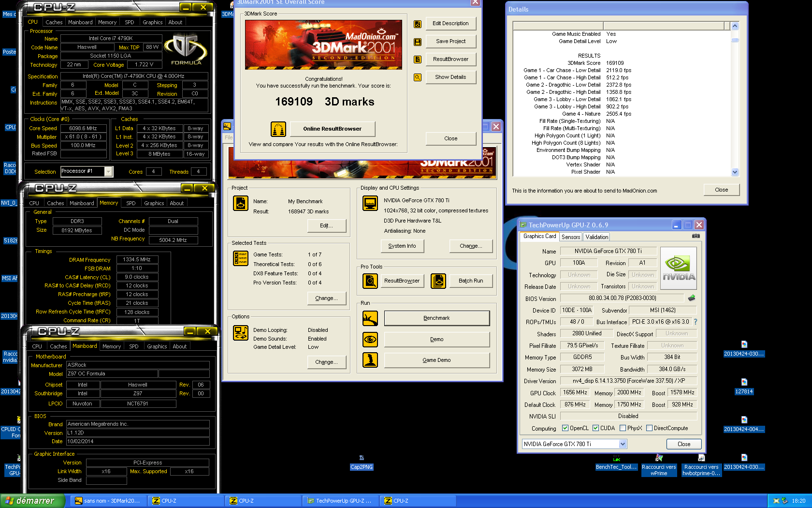Click the Batch Run button

click(x=471, y=281)
